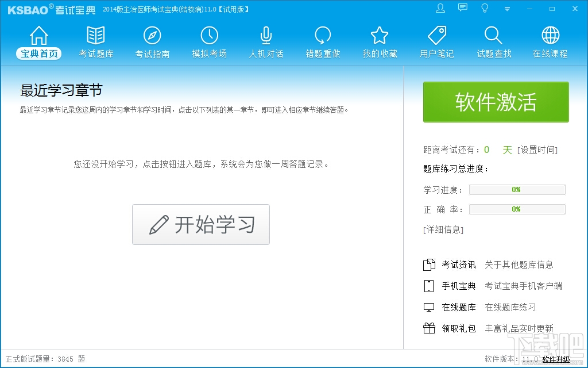Viewport: 588px width, 368px height.
Task: Open the [详细信息] link
Action: [x=443, y=229]
